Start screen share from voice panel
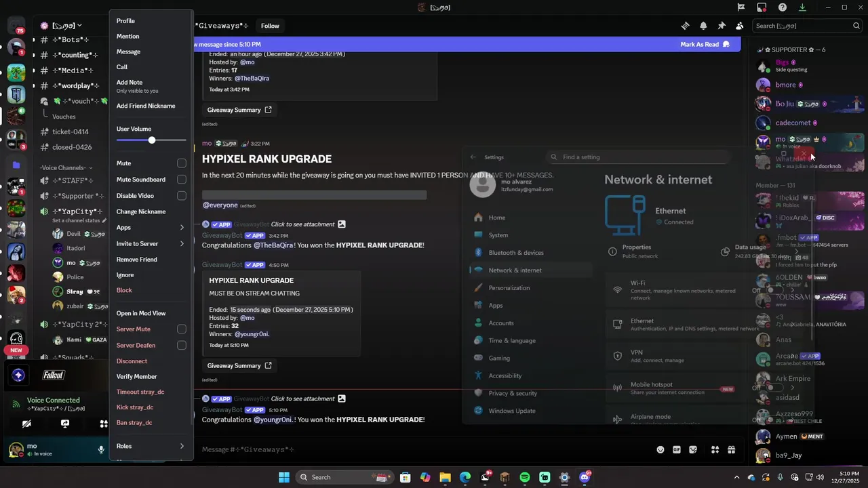The width and height of the screenshot is (868, 488). [x=65, y=424]
